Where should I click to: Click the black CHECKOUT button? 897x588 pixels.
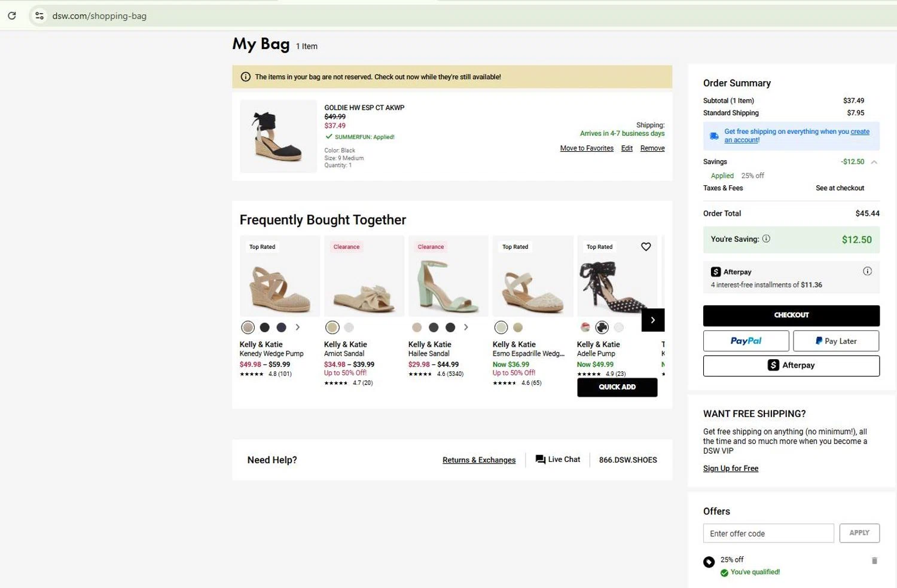(791, 316)
